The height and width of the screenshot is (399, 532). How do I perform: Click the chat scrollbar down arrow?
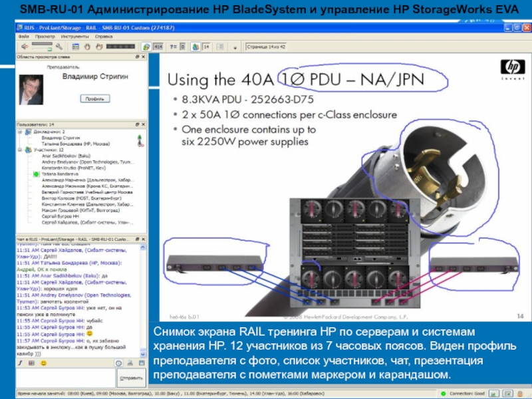[x=143, y=354]
